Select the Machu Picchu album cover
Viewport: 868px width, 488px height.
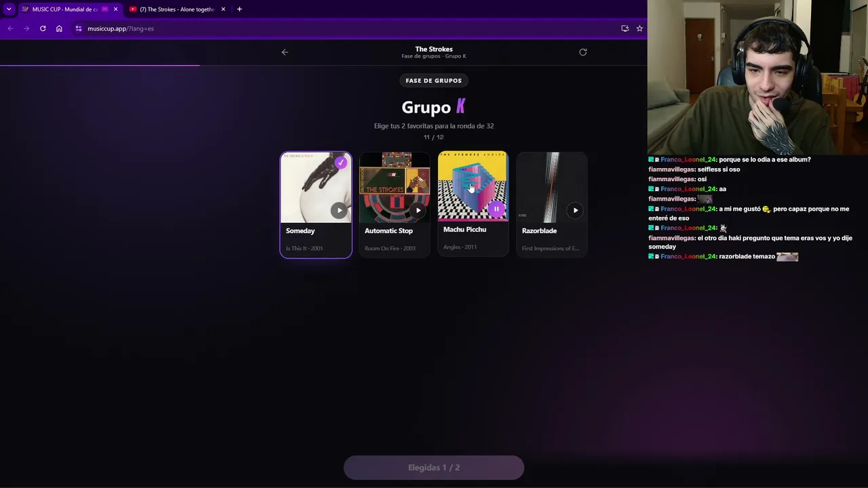(473, 186)
